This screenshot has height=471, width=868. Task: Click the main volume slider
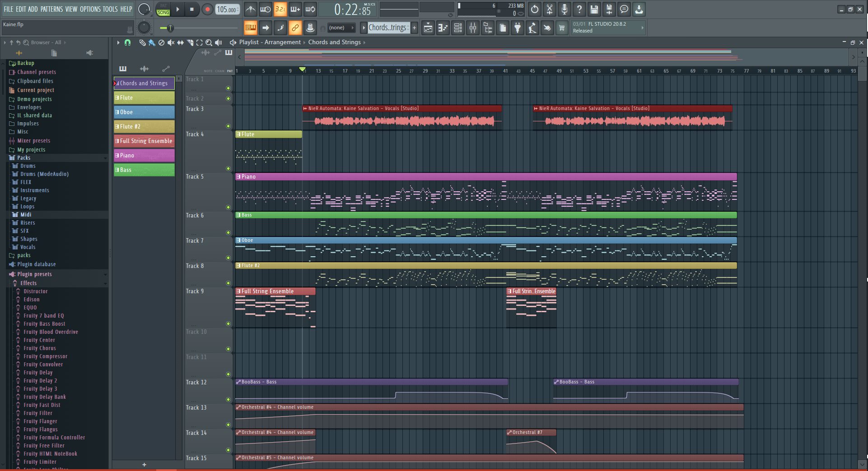(x=170, y=28)
